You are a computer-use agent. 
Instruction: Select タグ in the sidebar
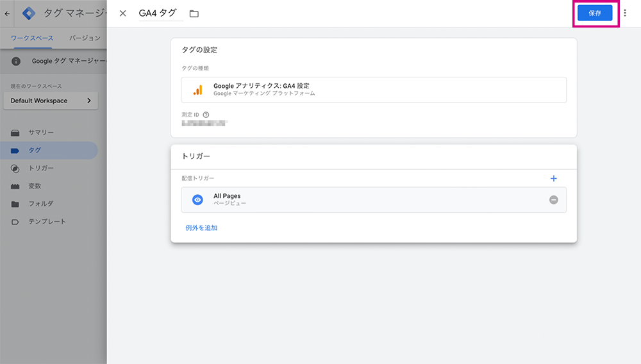coord(49,151)
